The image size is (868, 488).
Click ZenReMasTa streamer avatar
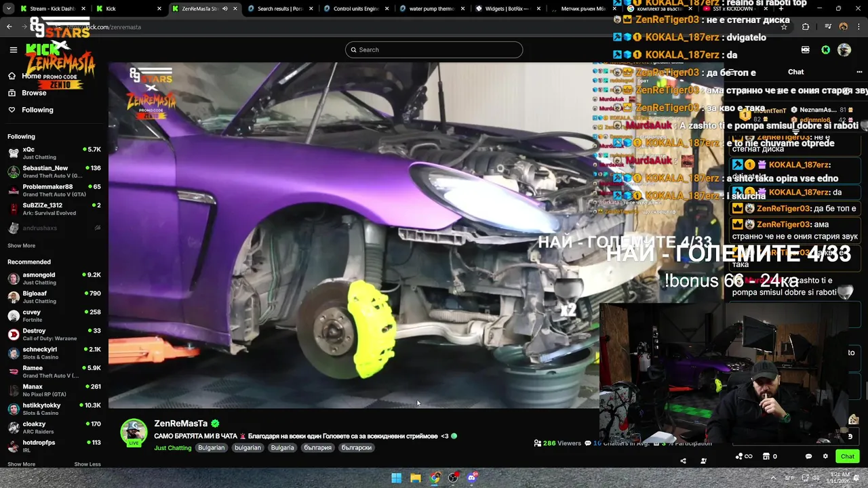(x=134, y=432)
